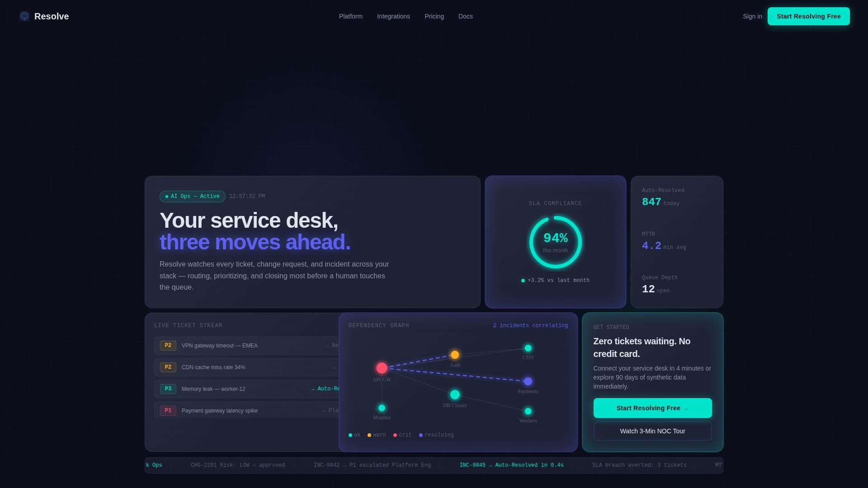Select the CDN node in dependency graph
Image resolution: width=868 pixels, height=488 pixels.
coord(528,348)
